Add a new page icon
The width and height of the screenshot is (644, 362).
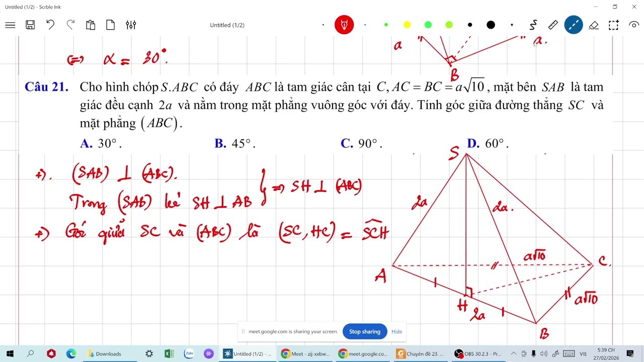[111, 25]
